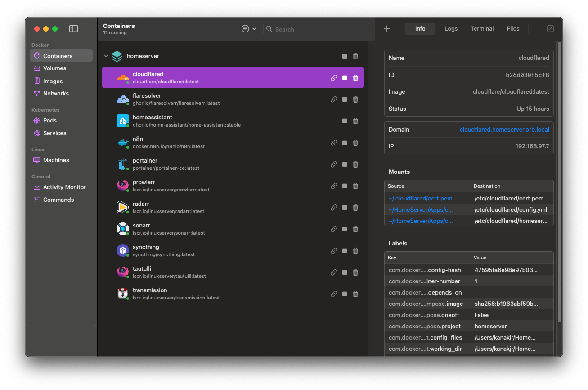Open the Activity Monitor panel
The width and height of the screenshot is (588, 390).
click(63, 187)
